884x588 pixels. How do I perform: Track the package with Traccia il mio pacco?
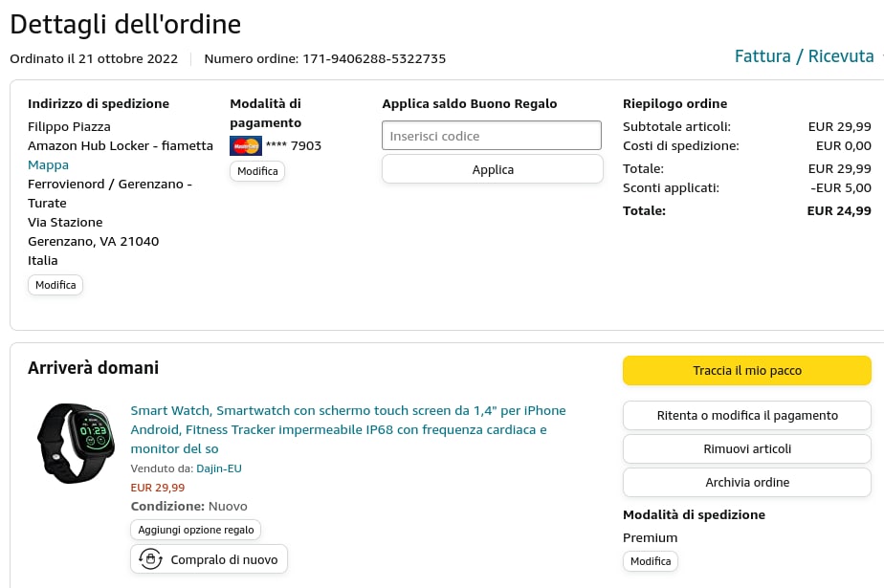click(x=746, y=370)
